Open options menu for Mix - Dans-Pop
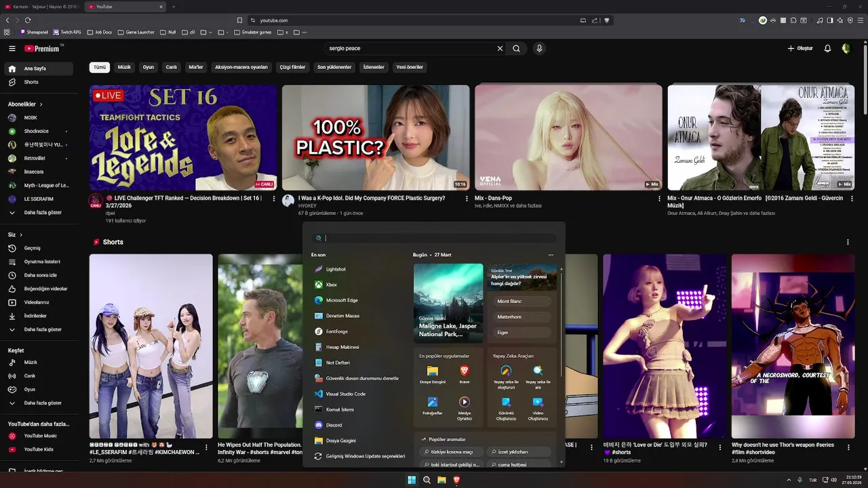868x488 pixels. tap(659, 199)
